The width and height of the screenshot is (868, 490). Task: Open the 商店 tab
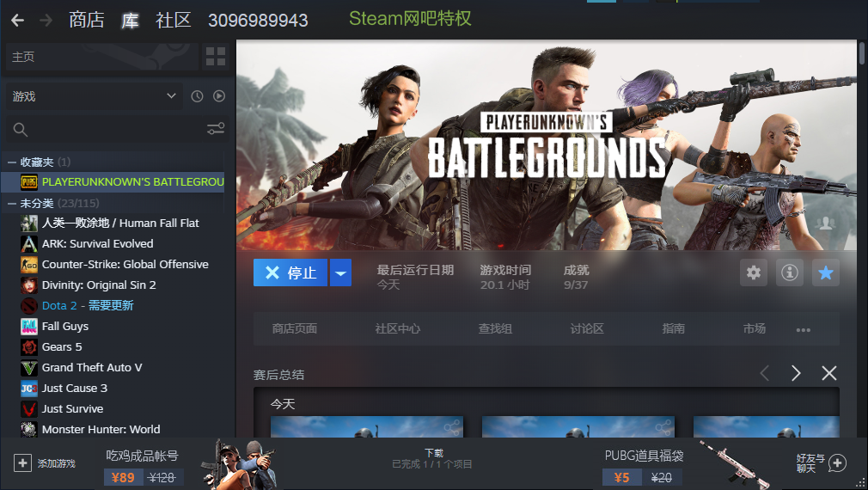point(86,20)
